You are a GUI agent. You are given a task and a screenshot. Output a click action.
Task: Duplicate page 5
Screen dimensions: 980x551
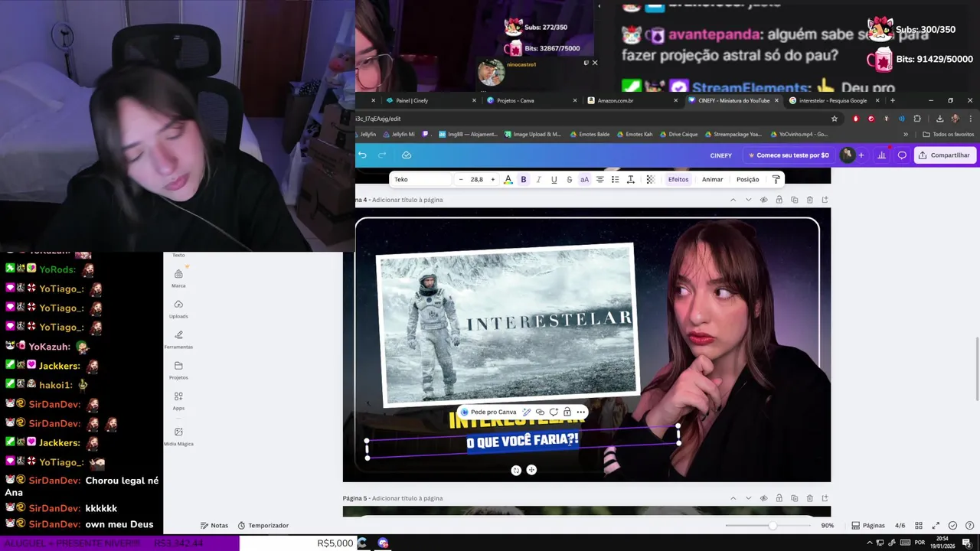(794, 498)
